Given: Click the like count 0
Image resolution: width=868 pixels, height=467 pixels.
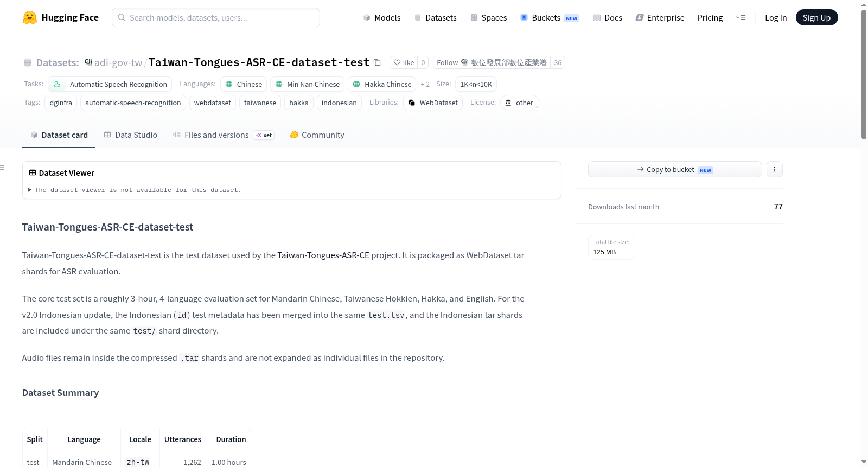Looking at the screenshot, I should point(423,62).
